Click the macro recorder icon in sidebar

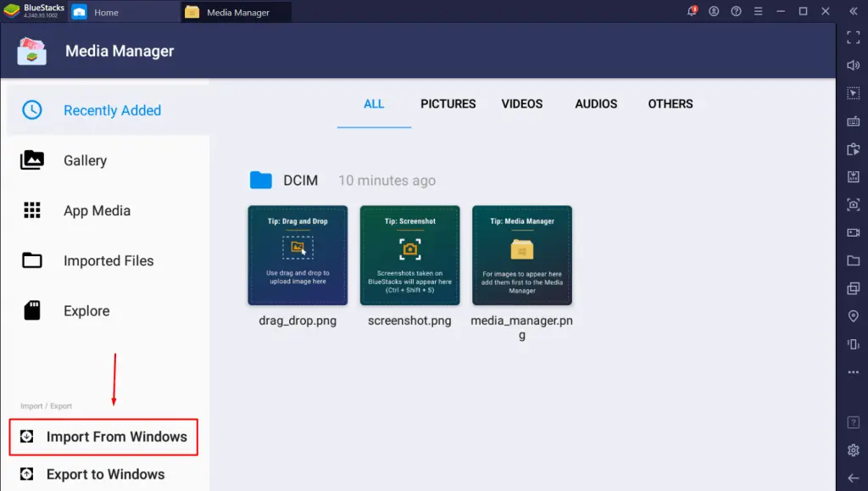pos(853,149)
